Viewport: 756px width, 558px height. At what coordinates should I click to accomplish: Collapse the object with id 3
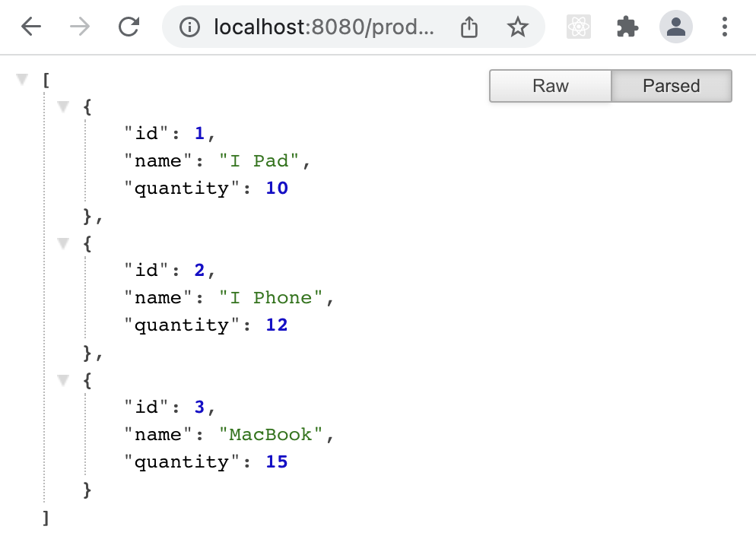pos(63,380)
